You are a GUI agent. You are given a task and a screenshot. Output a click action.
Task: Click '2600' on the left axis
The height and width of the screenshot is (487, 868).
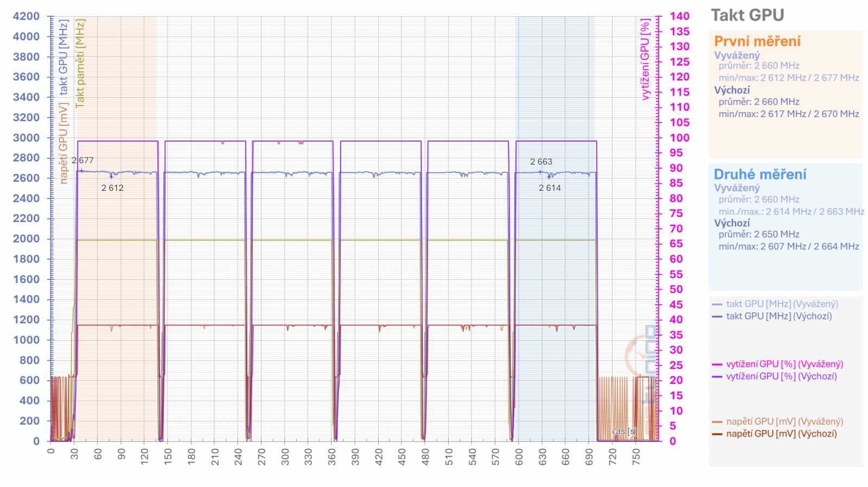click(27, 178)
